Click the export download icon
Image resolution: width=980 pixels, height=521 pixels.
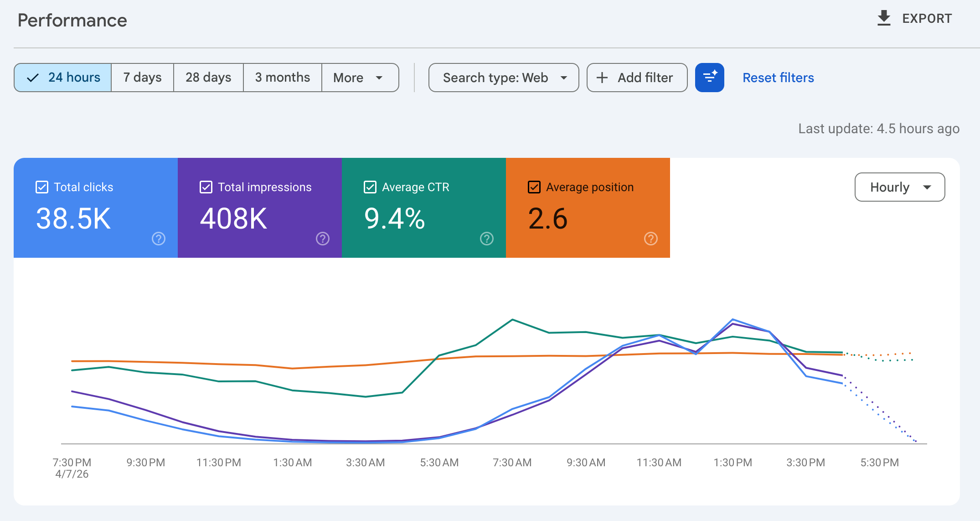tap(883, 18)
